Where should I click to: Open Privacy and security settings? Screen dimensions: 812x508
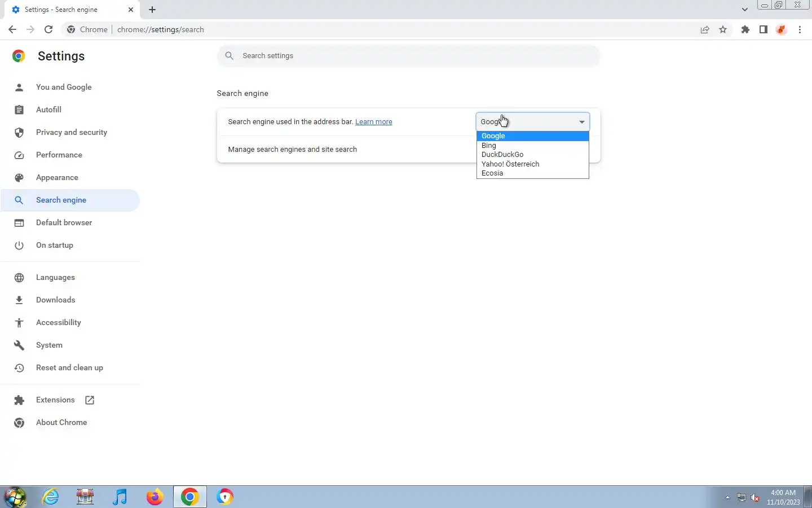click(70, 132)
